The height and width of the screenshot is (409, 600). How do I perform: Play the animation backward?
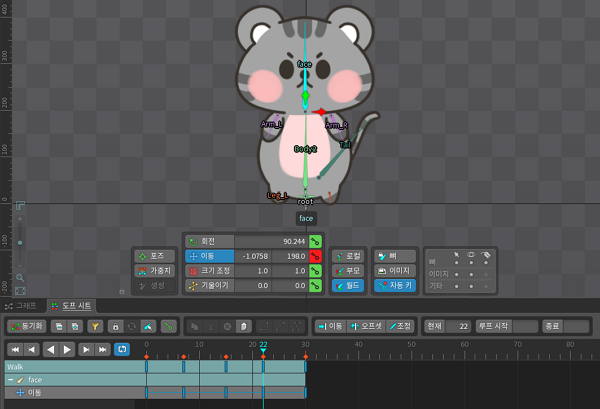click(x=51, y=349)
